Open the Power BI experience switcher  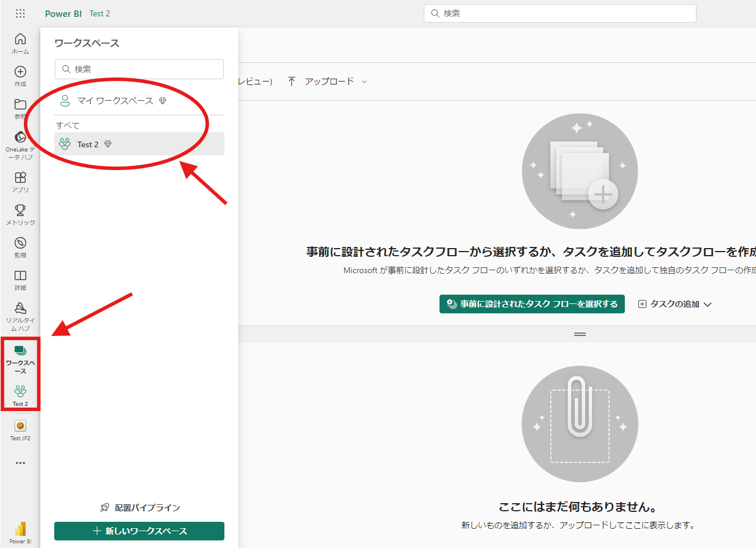click(20, 532)
